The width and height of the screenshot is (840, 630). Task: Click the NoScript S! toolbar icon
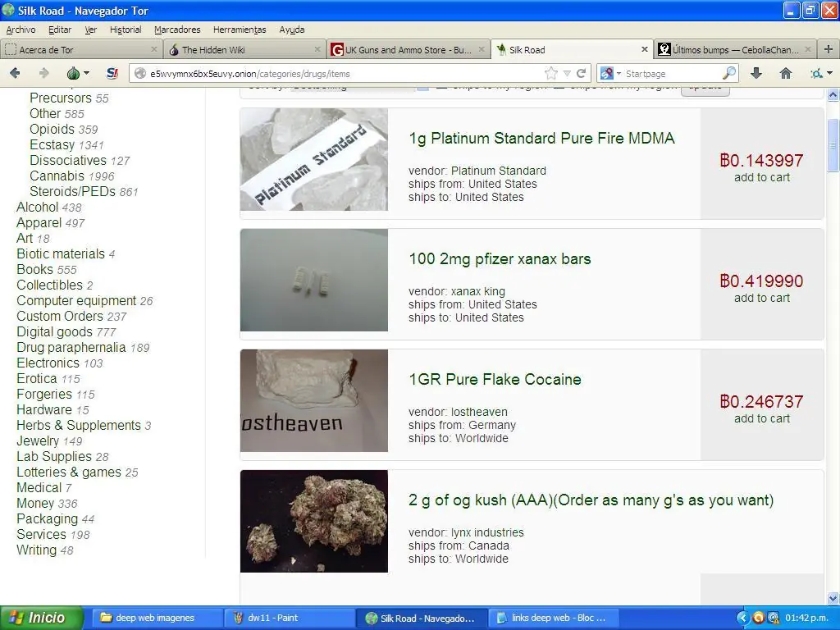pos(112,73)
